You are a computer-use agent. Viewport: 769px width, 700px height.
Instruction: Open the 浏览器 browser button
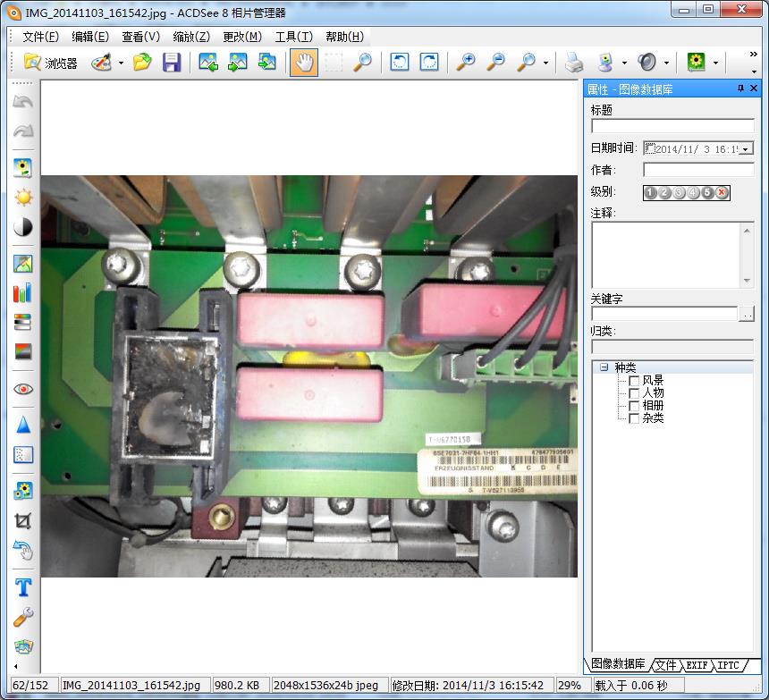pyautogui.click(x=50, y=63)
